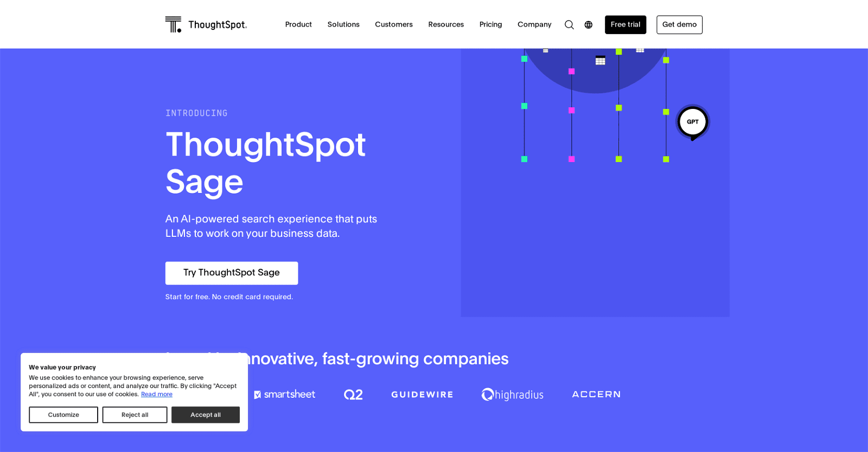Open the Pricing page
Viewport: 868px width, 452px height.
(490, 24)
